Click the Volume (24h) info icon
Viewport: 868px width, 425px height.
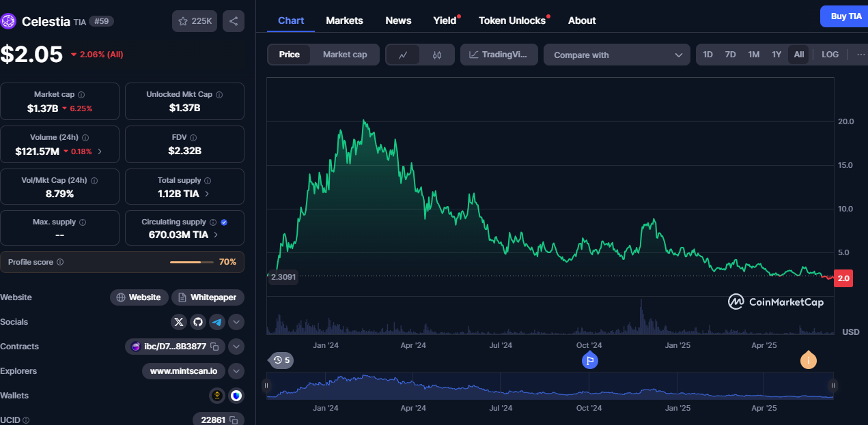coord(85,138)
